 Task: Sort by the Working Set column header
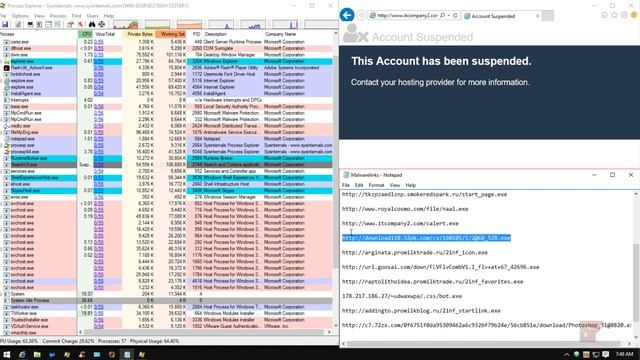click(x=171, y=34)
